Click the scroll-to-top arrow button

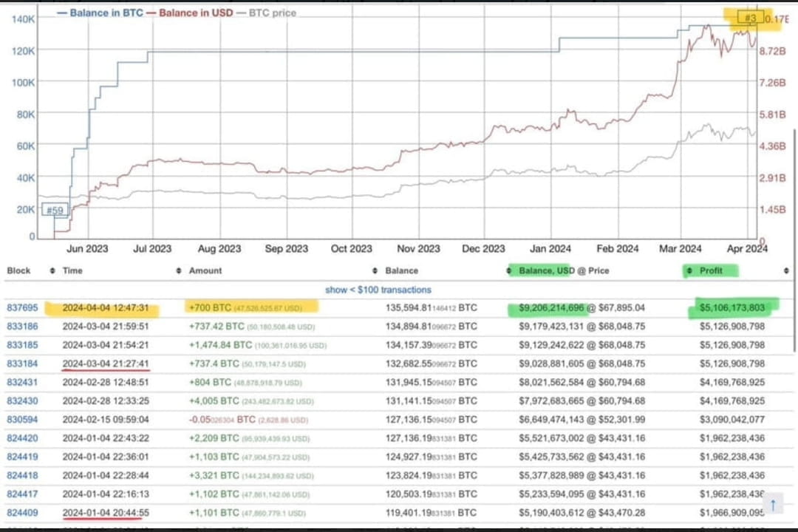[773, 505]
